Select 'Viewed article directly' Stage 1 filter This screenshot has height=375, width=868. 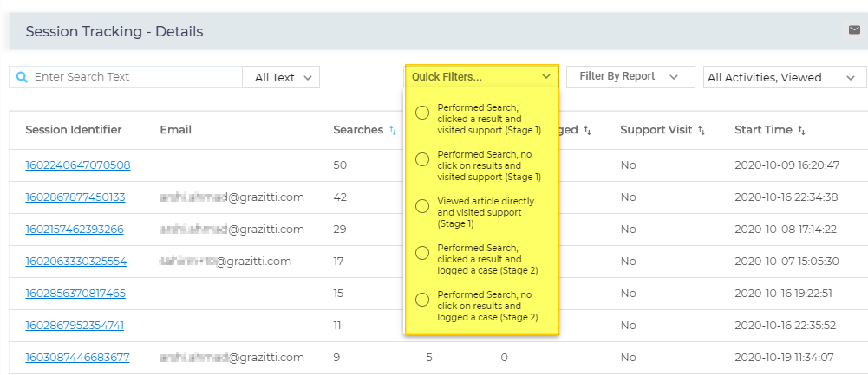coord(422,206)
